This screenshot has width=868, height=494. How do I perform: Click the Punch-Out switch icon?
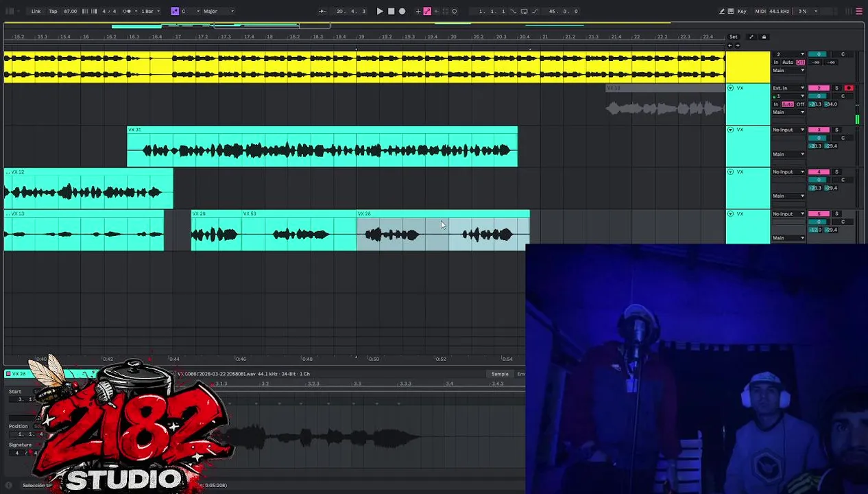tap(535, 11)
